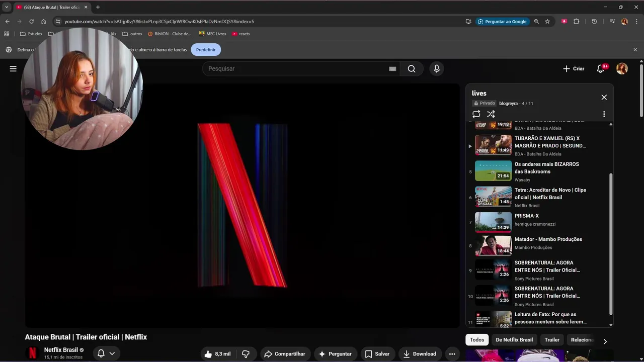Select the Trailer filter chip

coord(552,340)
